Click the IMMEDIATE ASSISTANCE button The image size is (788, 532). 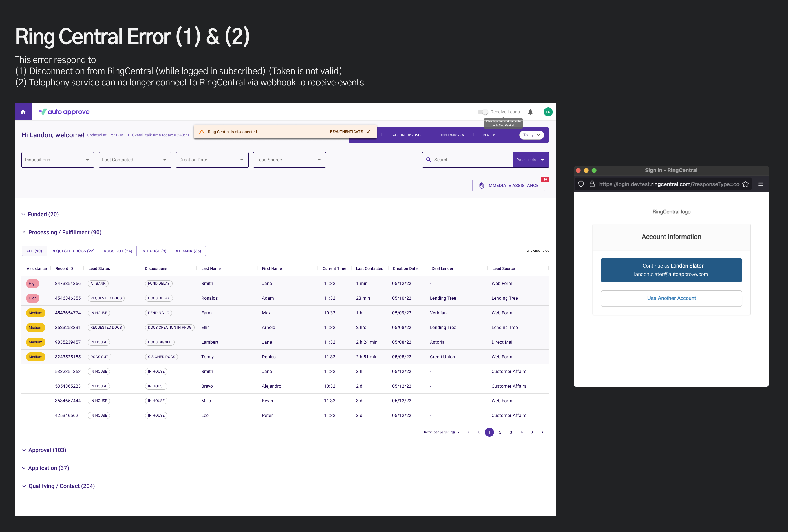click(x=508, y=186)
